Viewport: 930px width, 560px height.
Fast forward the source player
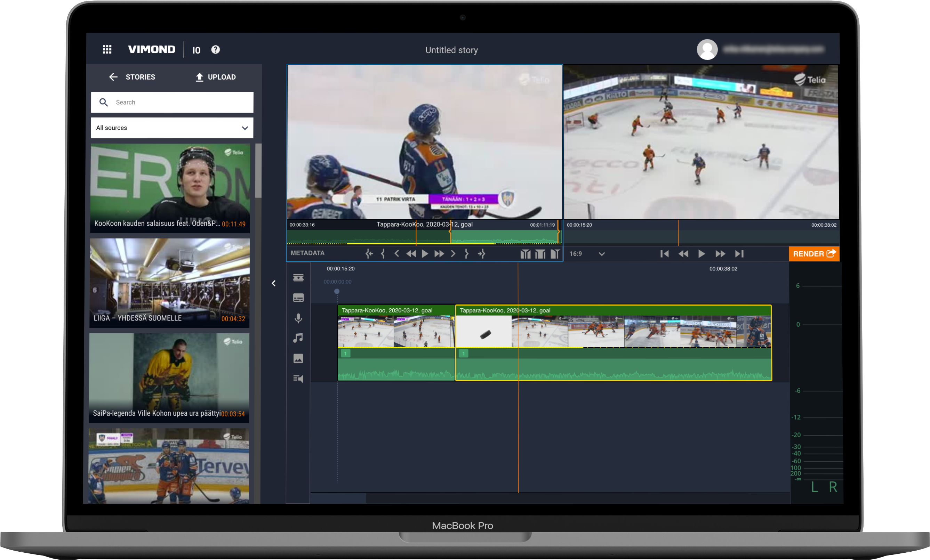(439, 254)
